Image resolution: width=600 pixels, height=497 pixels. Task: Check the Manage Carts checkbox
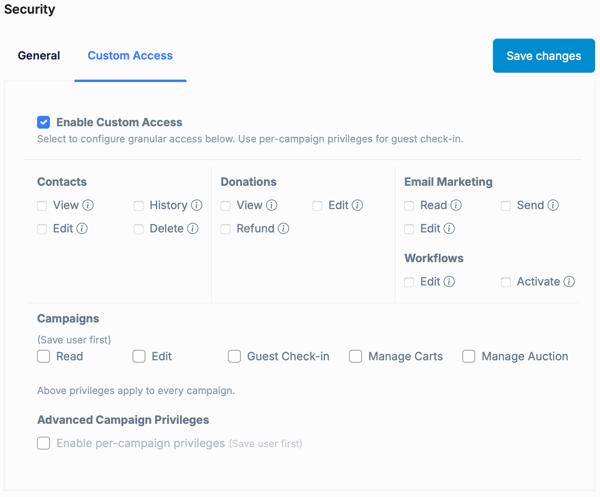355,356
